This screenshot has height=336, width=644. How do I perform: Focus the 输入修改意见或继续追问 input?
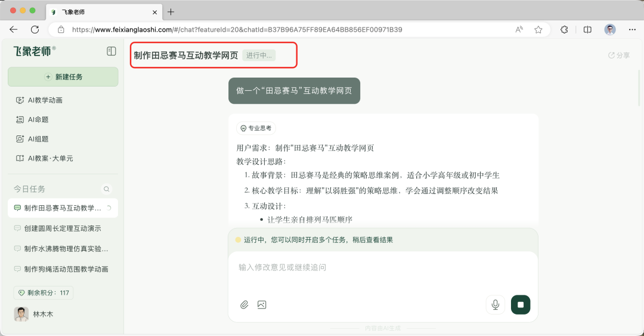(x=383, y=268)
